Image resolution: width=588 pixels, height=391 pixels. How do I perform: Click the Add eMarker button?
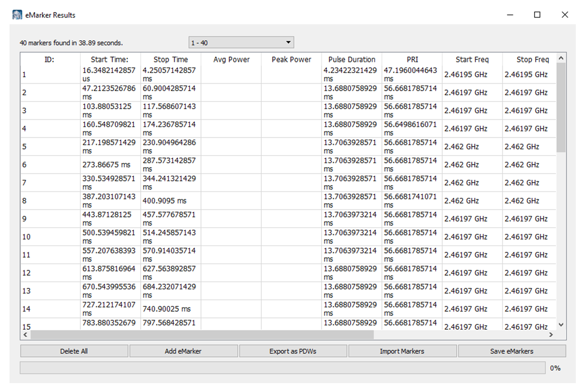coord(183,351)
